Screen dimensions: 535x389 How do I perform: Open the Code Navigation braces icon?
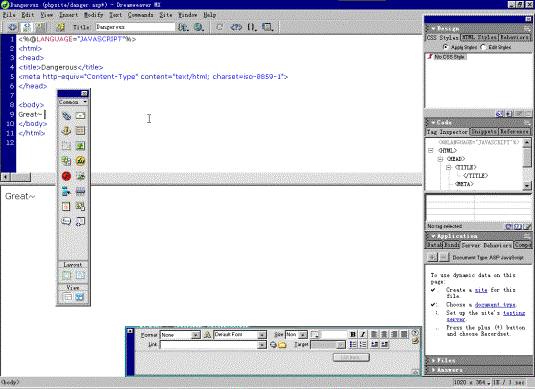coord(252,27)
